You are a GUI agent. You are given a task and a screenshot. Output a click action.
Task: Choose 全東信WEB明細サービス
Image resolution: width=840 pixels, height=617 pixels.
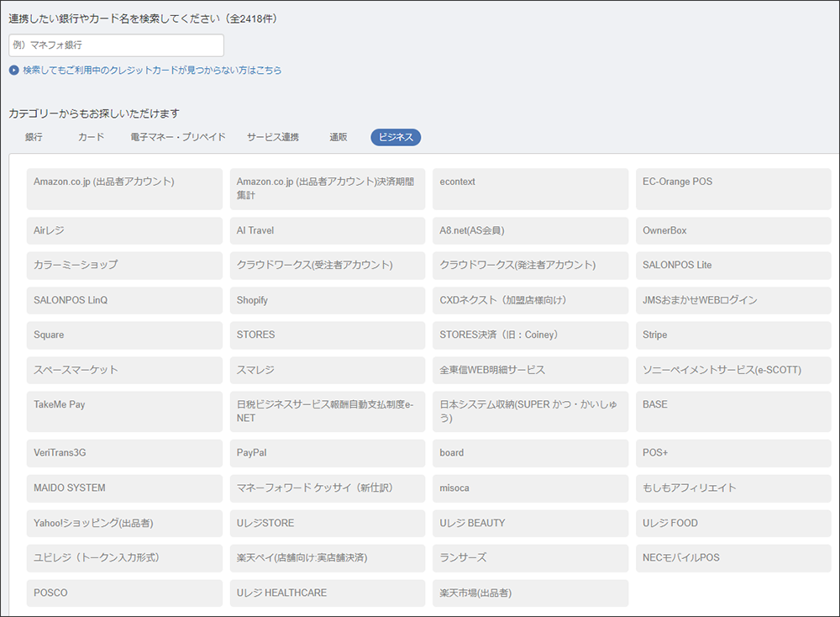pos(530,370)
